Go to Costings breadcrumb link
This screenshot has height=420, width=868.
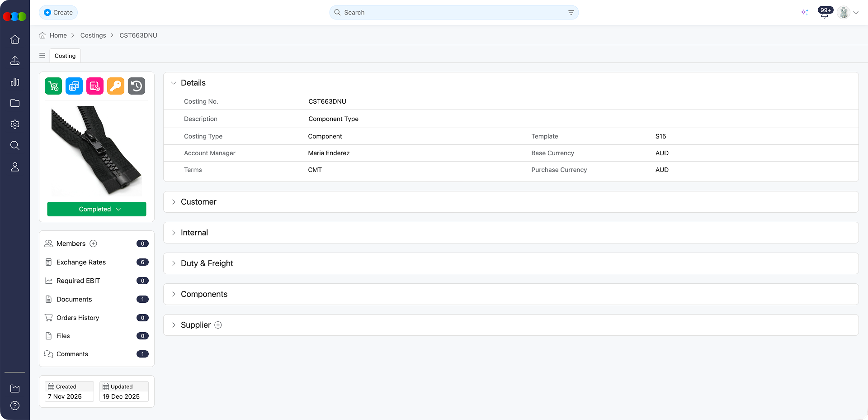pos(93,35)
